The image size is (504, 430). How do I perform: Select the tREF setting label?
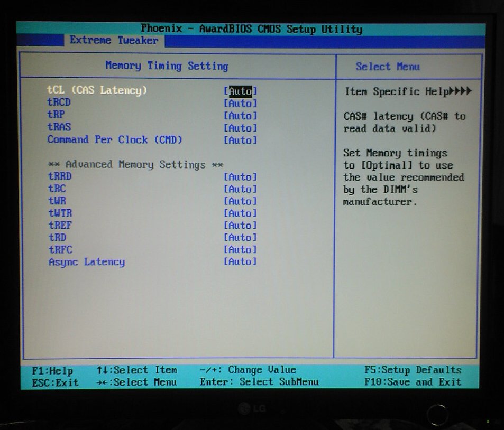60,225
